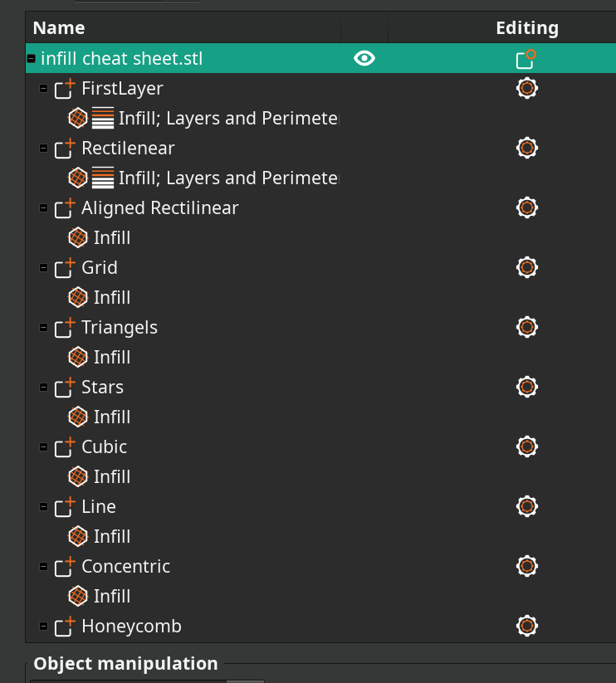The image size is (616, 683).
Task: Click the editing icon on the selected object row
Action: click(526, 58)
